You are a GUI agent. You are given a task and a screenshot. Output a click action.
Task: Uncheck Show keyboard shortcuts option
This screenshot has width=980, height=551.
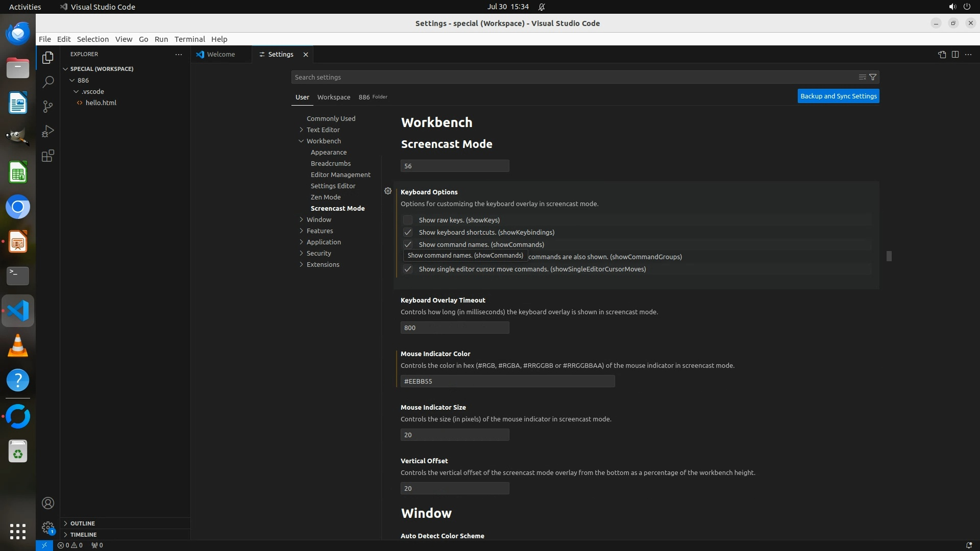[407, 232]
